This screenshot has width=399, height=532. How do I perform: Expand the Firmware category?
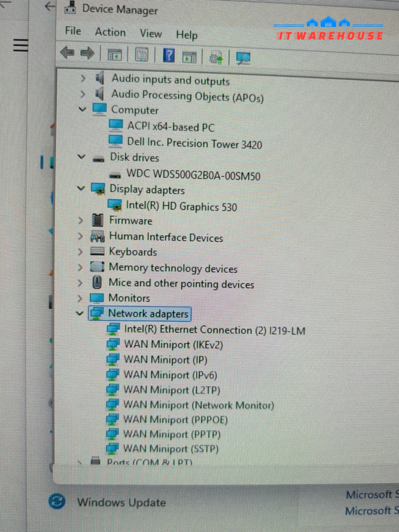[81, 220]
